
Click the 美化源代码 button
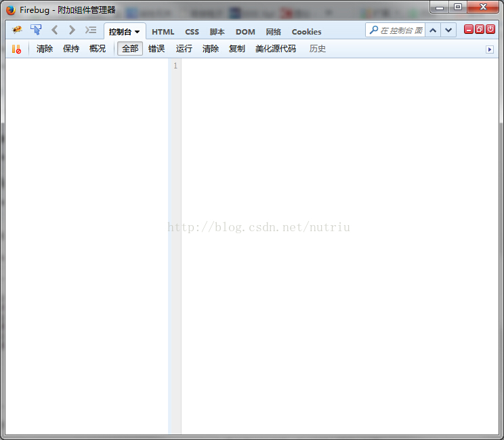click(x=276, y=49)
